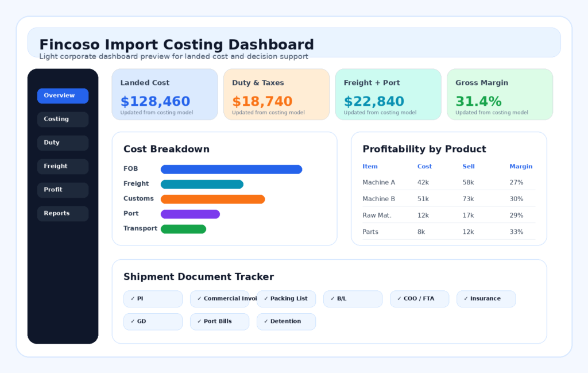This screenshot has width=588, height=373.
Task: Click the Transport label in Cost Breakdown
Action: click(x=140, y=229)
